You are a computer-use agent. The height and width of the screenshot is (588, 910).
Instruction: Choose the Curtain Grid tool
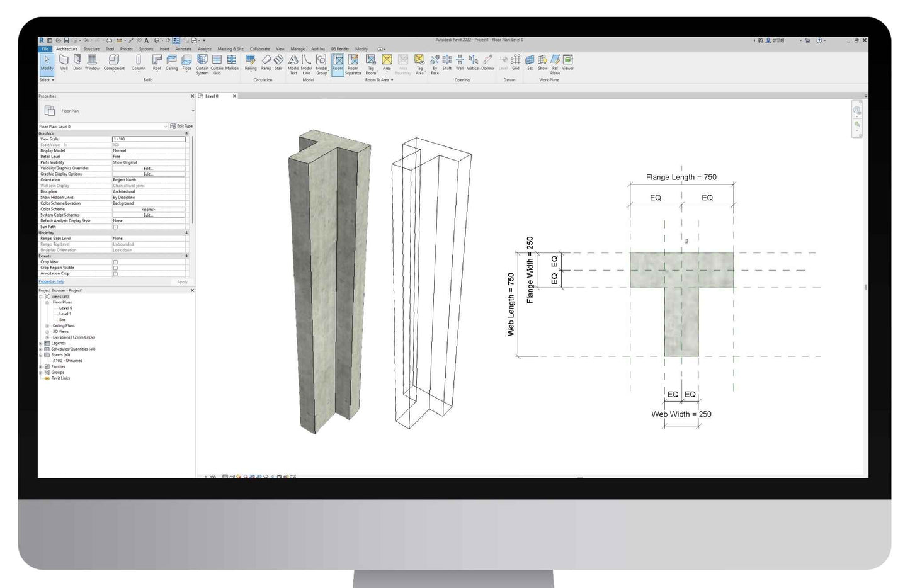coord(217,64)
